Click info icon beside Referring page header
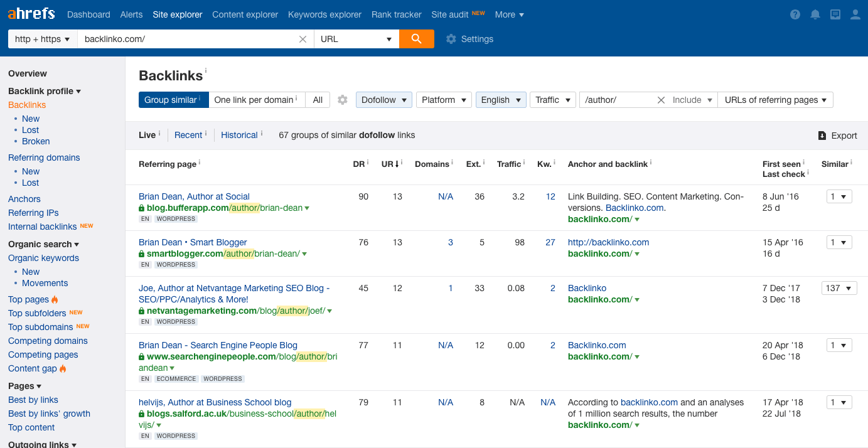Viewport: 868px width, 448px height. coord(200,162)
